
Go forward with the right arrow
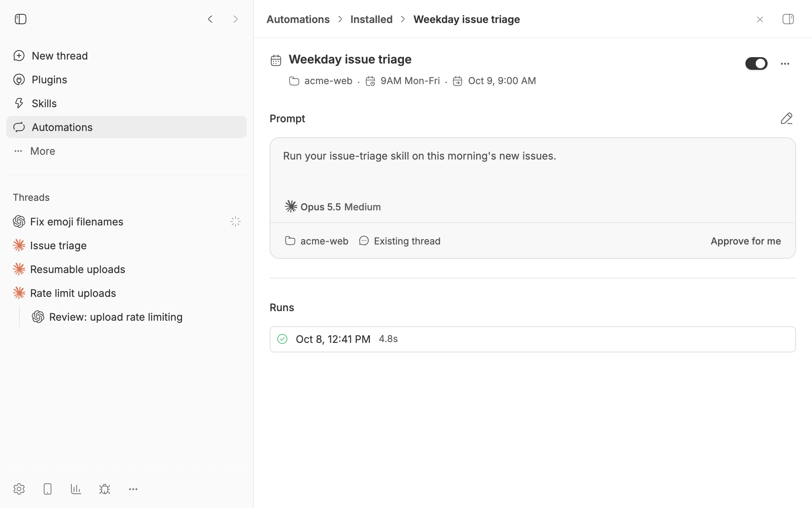click(236, 19)
